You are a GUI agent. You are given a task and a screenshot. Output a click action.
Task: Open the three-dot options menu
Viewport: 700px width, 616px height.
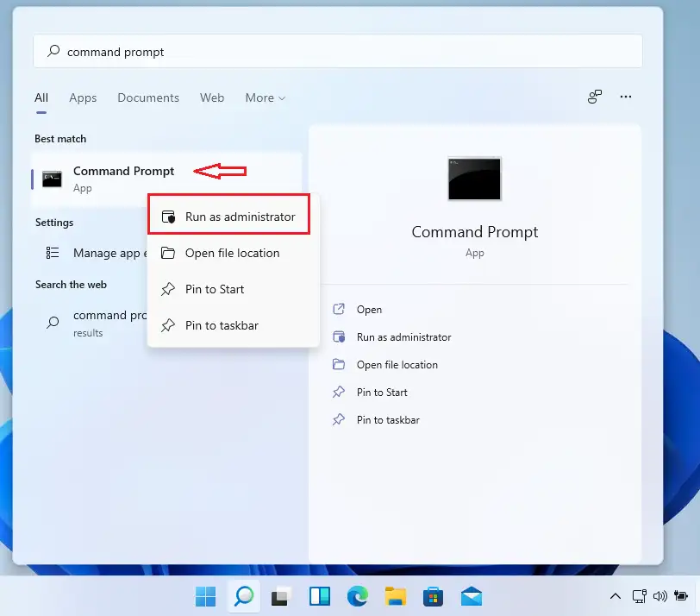click(626, 97)
